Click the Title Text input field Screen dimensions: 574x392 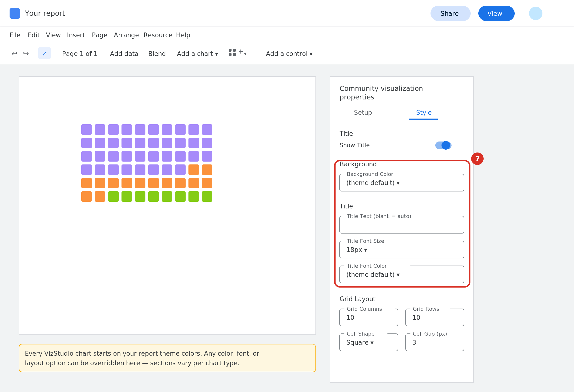(x=402, y=225)
